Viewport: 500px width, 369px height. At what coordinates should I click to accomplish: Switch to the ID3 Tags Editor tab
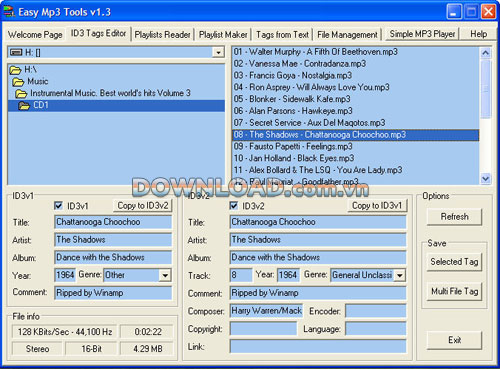(x=98, y=33)
